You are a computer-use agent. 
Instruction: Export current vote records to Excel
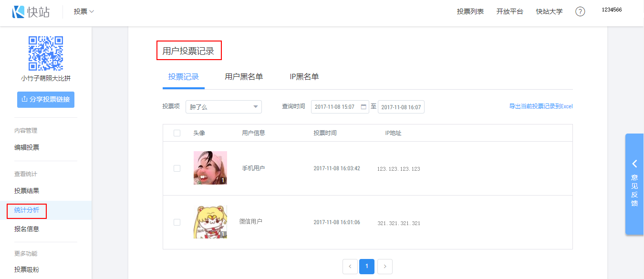[x=540, y=106]
